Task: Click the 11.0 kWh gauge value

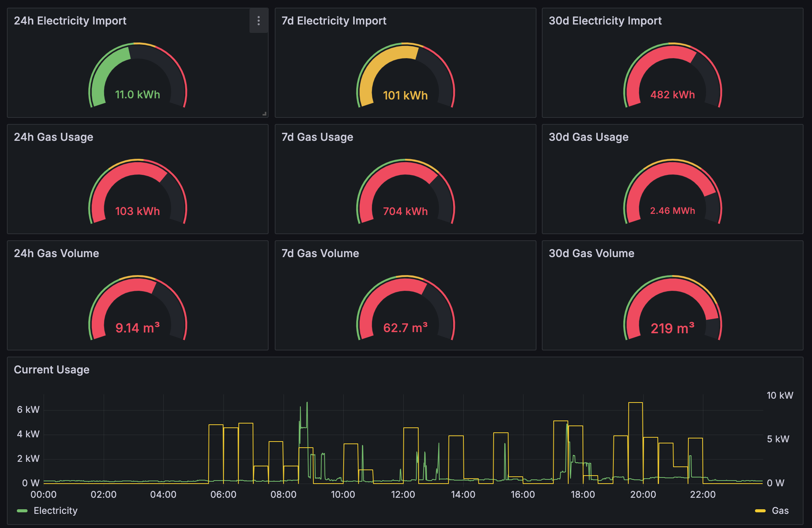Action: (x=137, y=95)
